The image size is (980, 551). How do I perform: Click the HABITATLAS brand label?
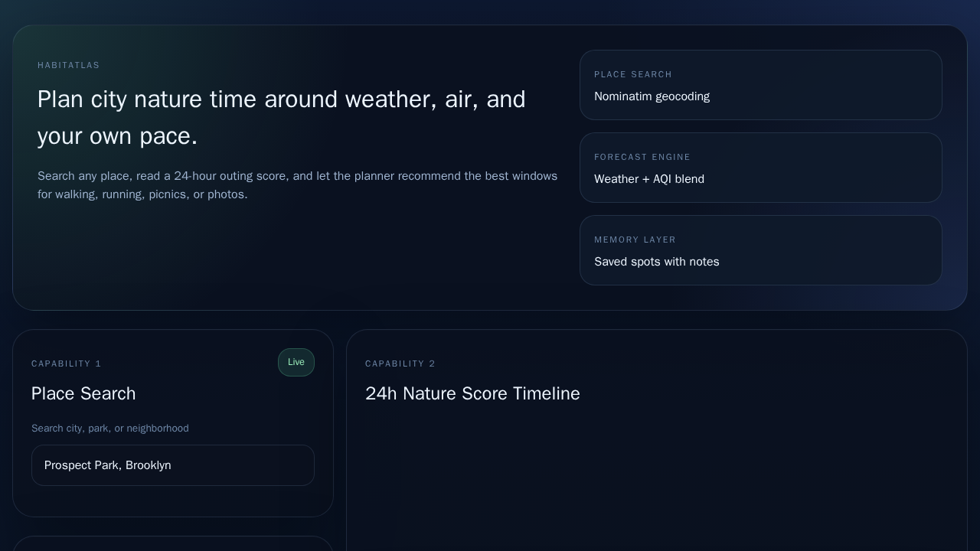tap(69, 65)
